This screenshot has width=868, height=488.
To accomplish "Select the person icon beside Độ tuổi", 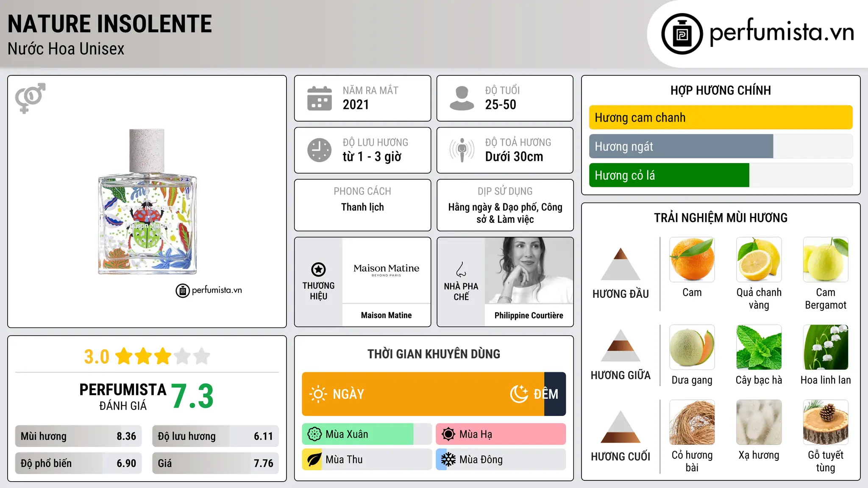I will (462, 98).
